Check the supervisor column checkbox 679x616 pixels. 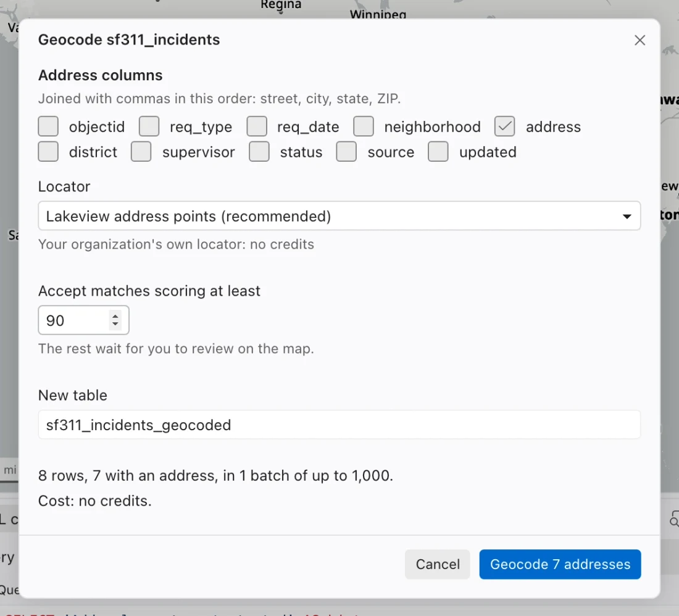pyautogui.click(x=141, y=151)
